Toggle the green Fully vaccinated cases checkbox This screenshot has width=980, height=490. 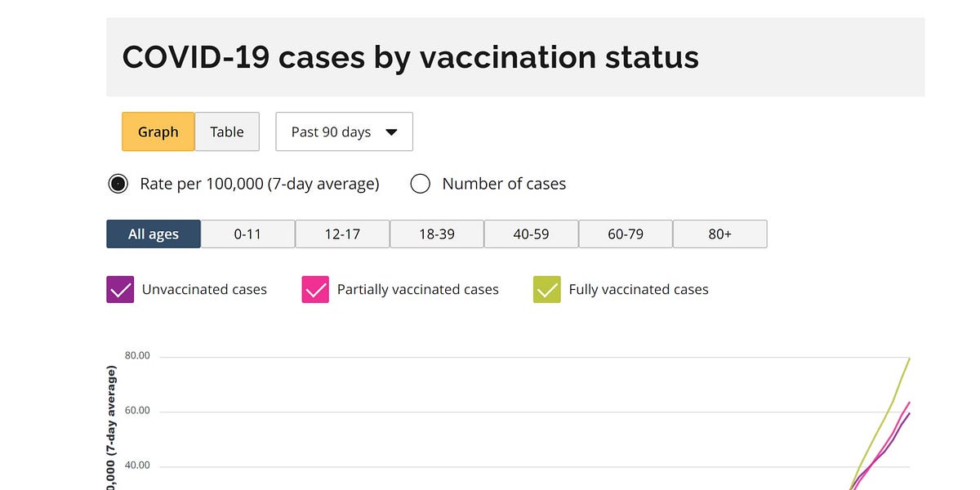[x=547, y=289]
